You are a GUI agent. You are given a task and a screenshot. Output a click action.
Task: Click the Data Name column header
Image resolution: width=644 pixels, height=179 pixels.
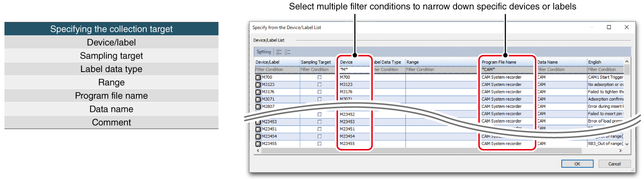(561, 62)
